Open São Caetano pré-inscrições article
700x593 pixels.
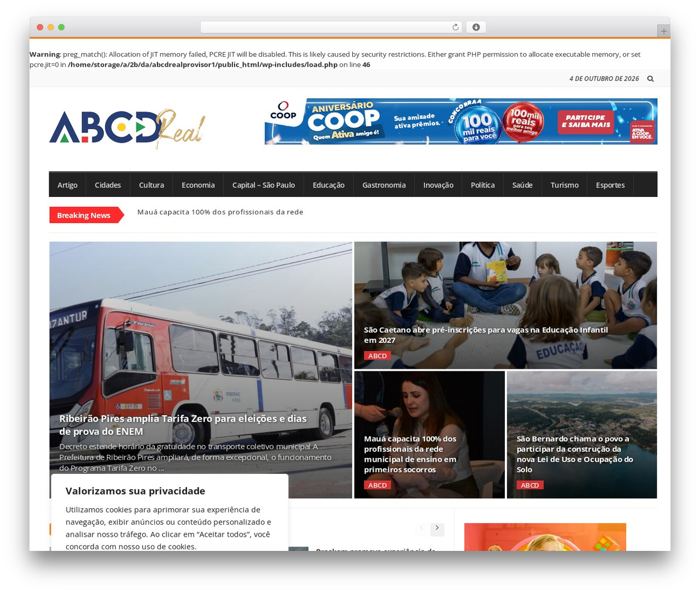tap(486, 335)
